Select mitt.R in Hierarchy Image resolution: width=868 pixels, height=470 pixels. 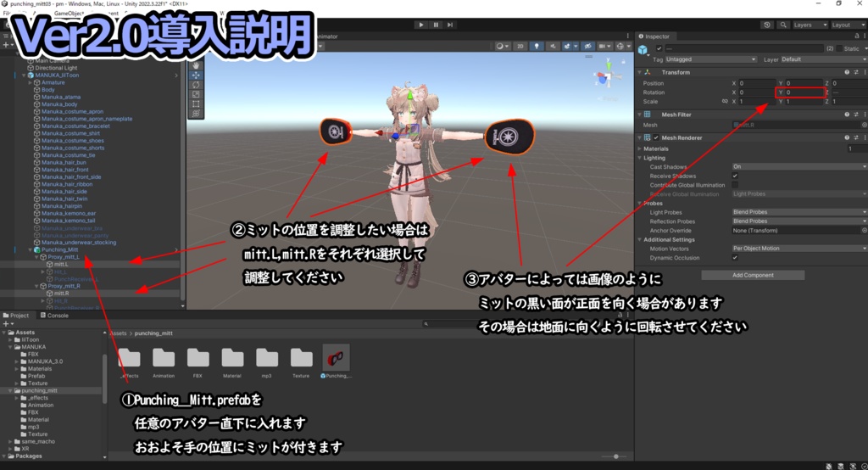tap(61, 294)
